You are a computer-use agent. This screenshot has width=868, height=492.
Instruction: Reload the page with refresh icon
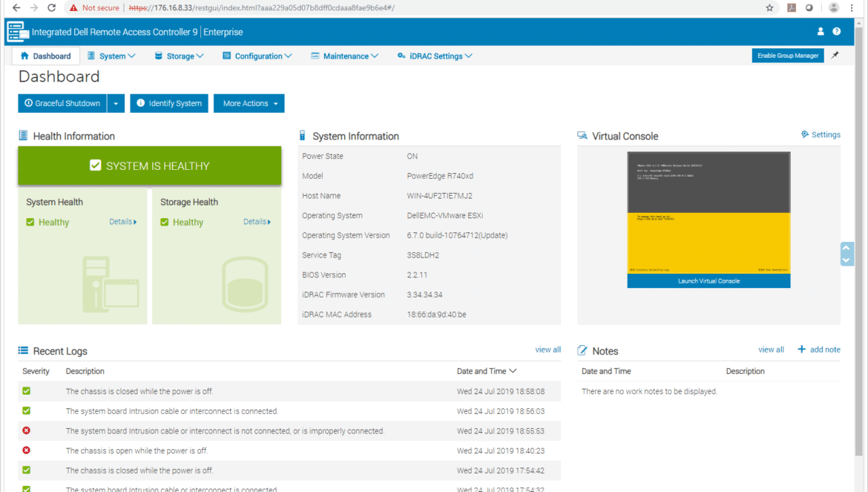51,7
